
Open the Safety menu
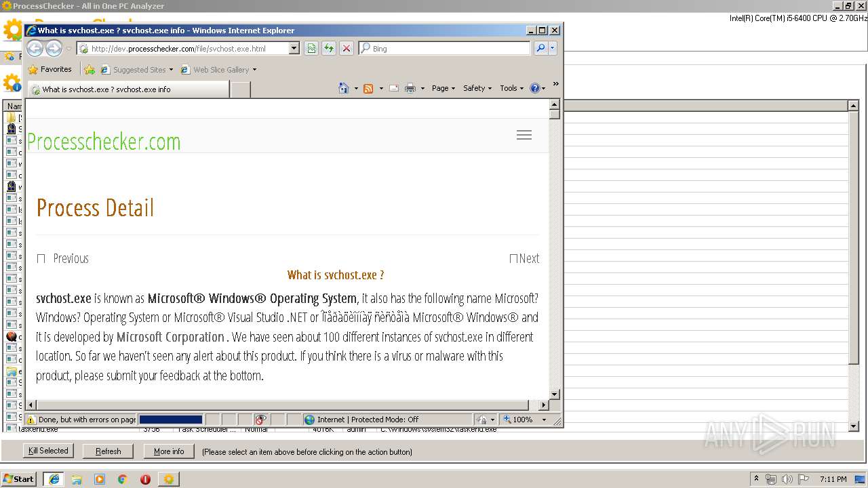(x=477, y=88)
